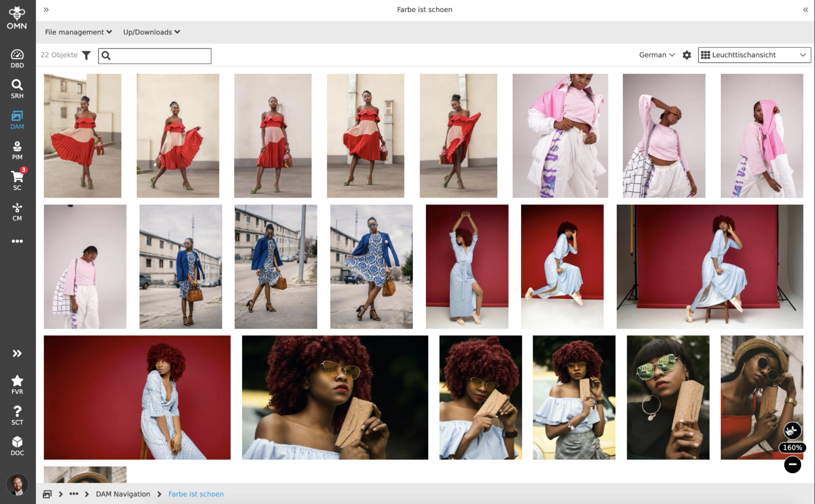Open view settings gear icon
Screen dimensions: 815x504
[686, 55]
